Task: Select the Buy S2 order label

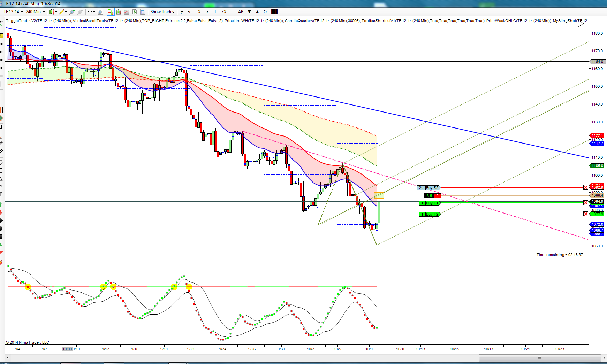Action: (429, 188)
